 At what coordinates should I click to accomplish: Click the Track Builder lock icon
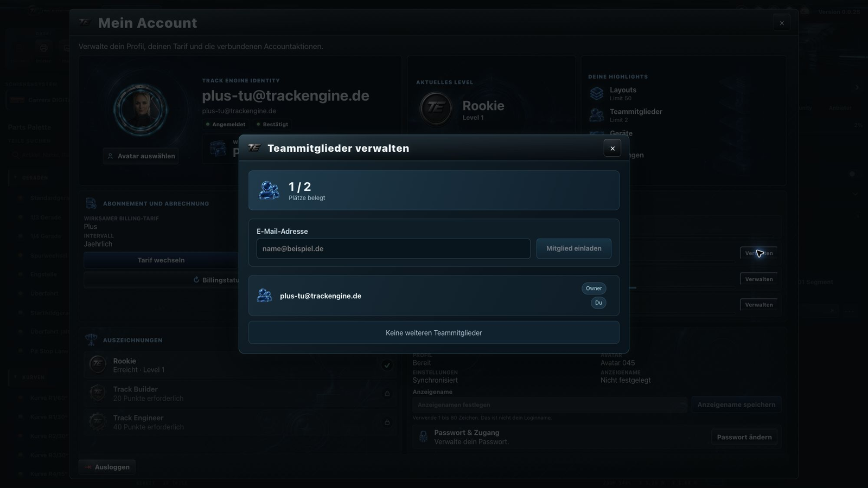coord(387,394)
